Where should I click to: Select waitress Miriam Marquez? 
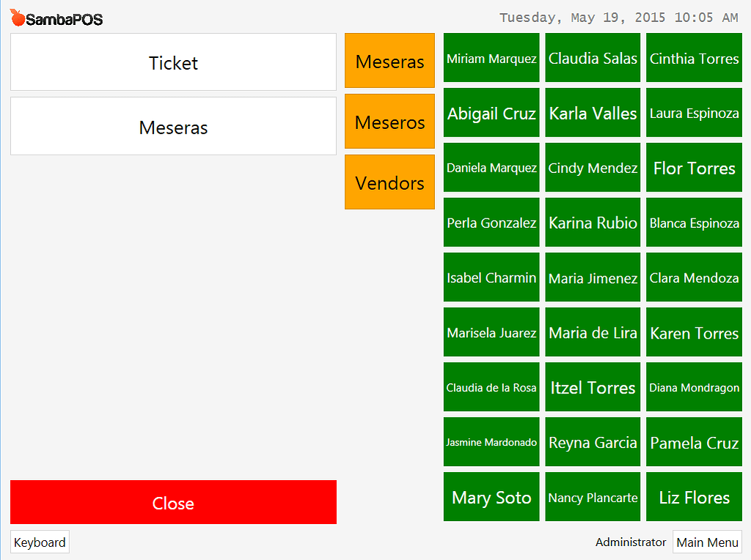click(x=491, y=57)
